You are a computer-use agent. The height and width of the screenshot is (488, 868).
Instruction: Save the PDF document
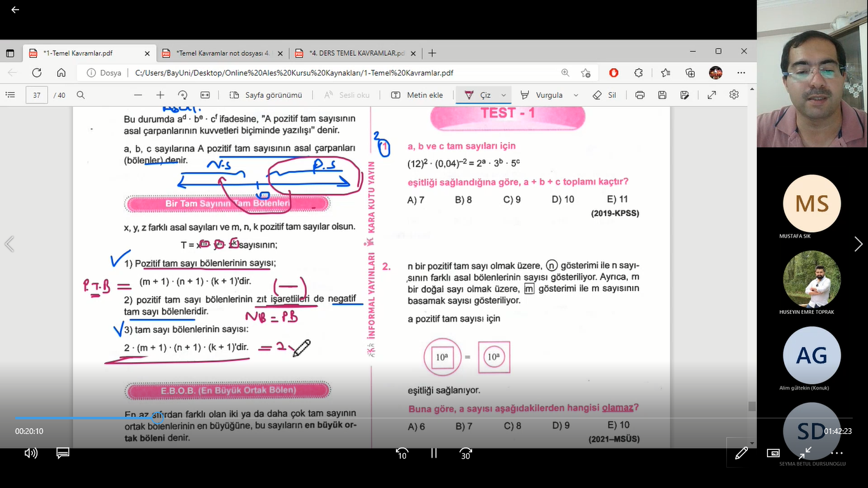tap(662, 95)
